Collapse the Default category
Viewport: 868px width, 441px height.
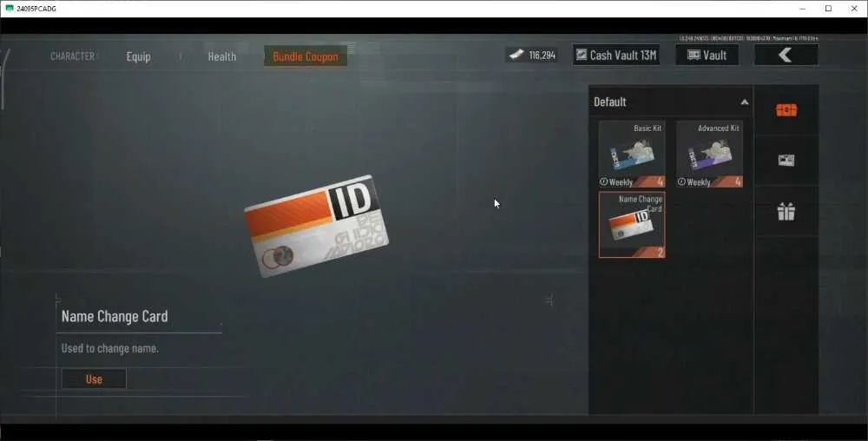tap(745, 102)
